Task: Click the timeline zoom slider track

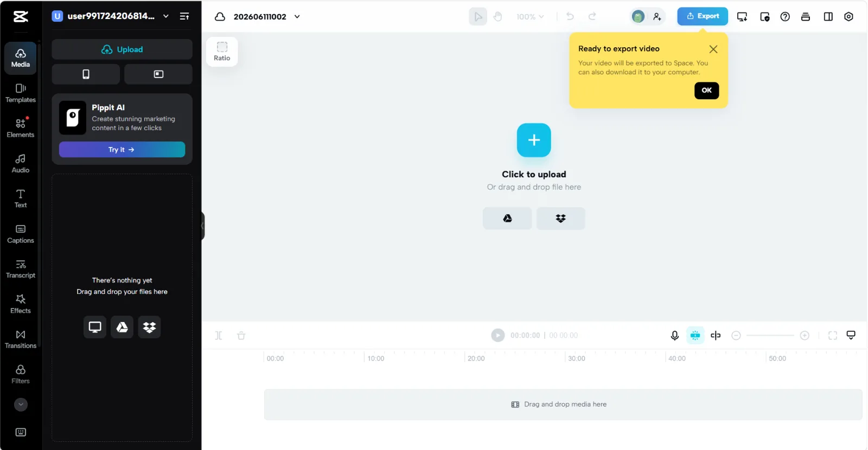Action: click(770, 336)
